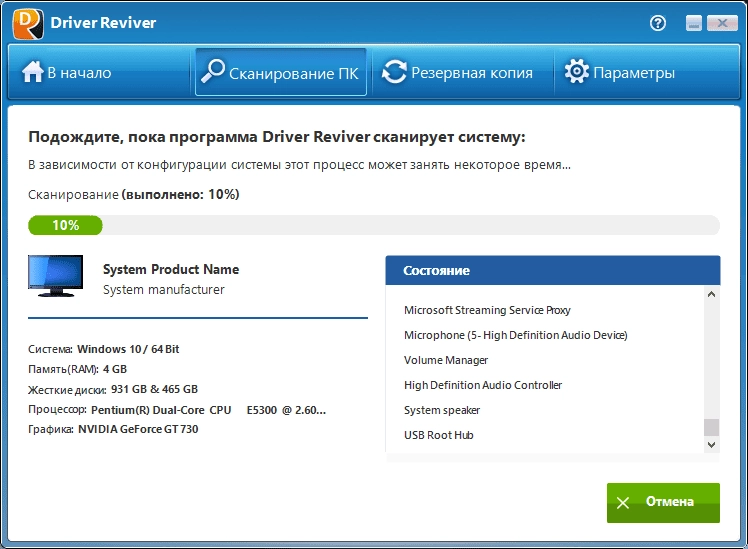Cancel scan with 'Отмена' button
748x549 pixels.
tap(663, 503)
